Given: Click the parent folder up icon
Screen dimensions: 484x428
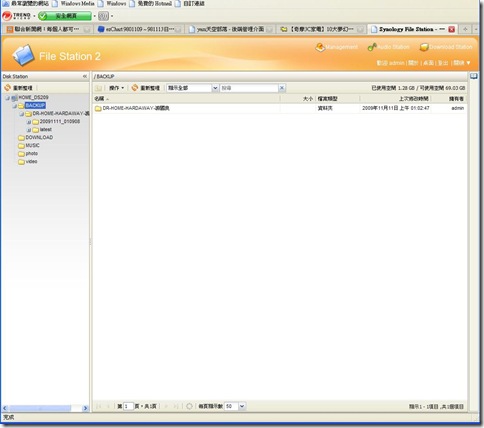Looking at the screenshot, I should pyautogui.click(x=98, y=88).
